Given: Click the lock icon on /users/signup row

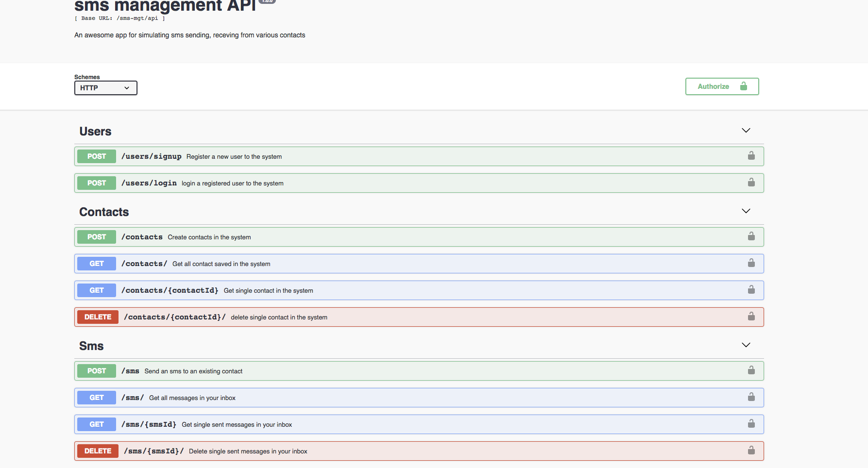Looking at the screenshot, I should (x=751, y=156).
